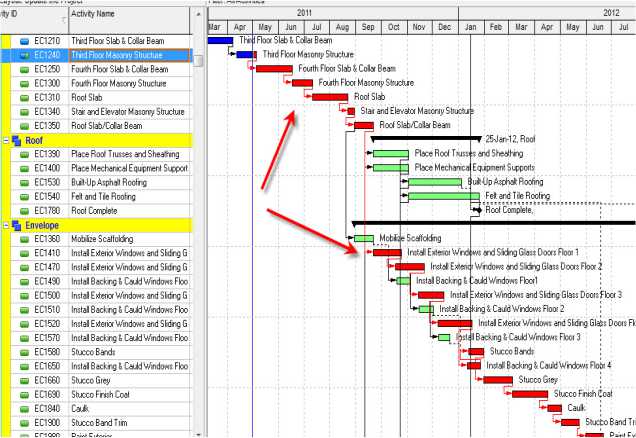Click the green activity icon for EC1390
This screenshot has width=636, height=438.
coord(25,155)
